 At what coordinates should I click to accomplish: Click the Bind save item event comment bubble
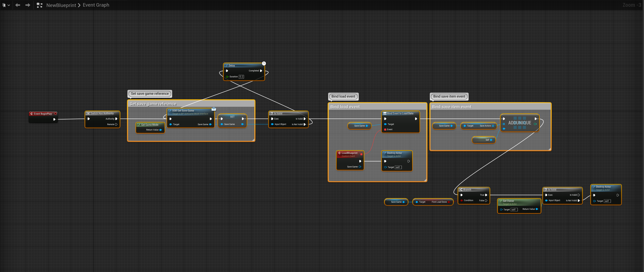(x=449, y=96)
